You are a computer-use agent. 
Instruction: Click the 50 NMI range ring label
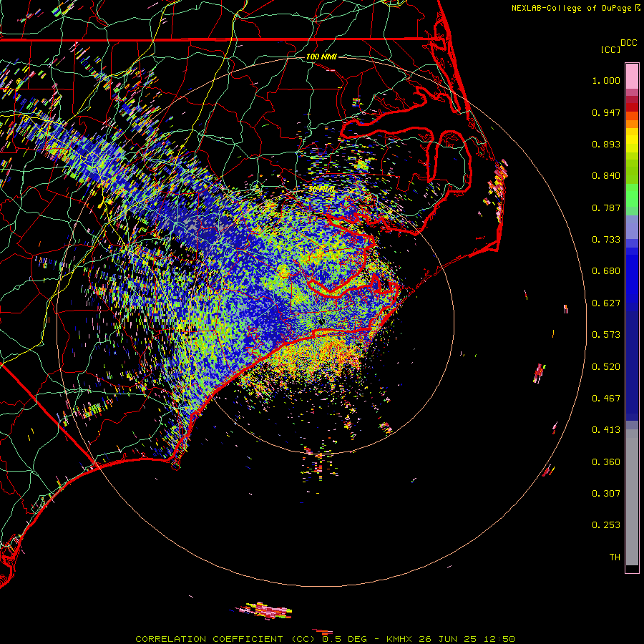pyautogui.click(x=321, y=190)
